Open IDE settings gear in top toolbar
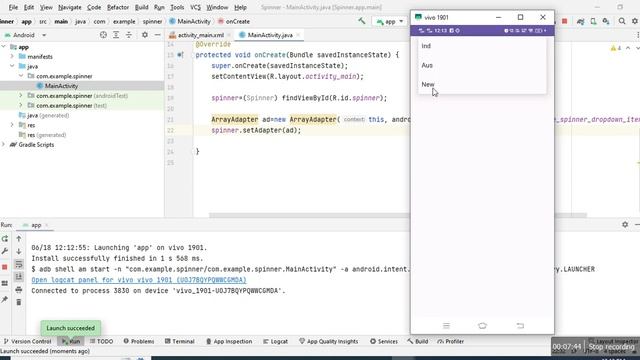Screen dimensions: 640x360 tap(635, 21)
